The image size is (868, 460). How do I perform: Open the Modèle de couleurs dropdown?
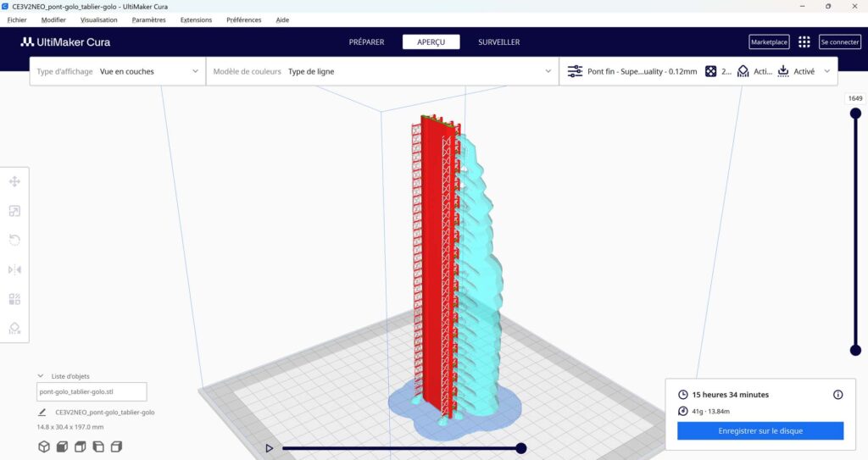pos(381,72)
